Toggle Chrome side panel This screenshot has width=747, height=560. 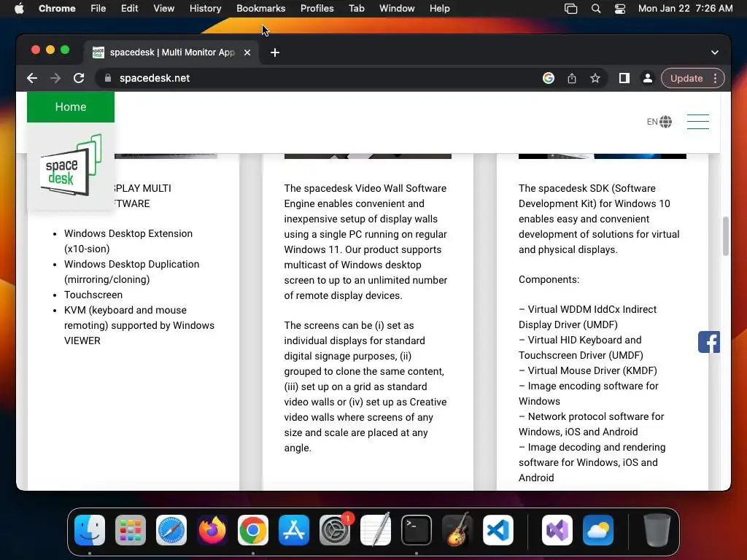coord(624,78)
